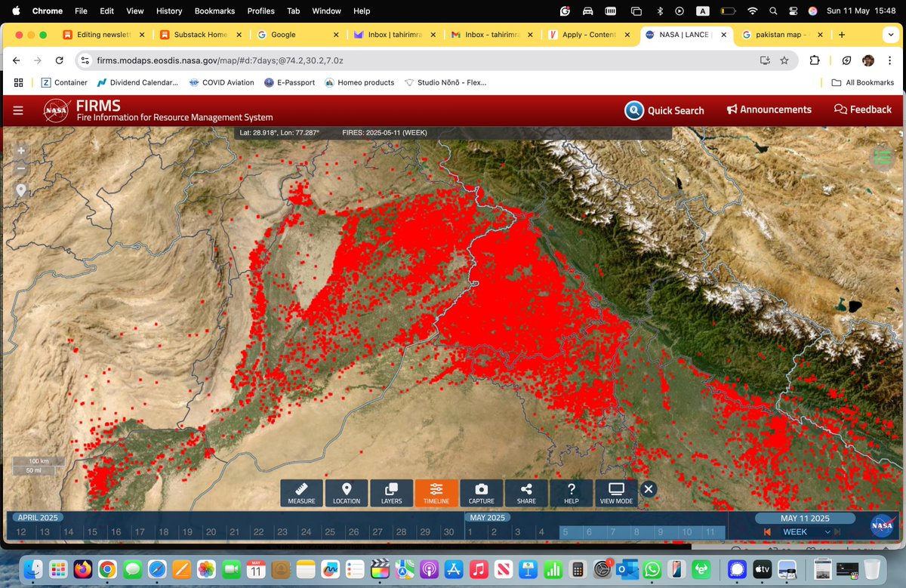
Task: Open E-Passport bookmark
Action: click(x=289, y=82)
